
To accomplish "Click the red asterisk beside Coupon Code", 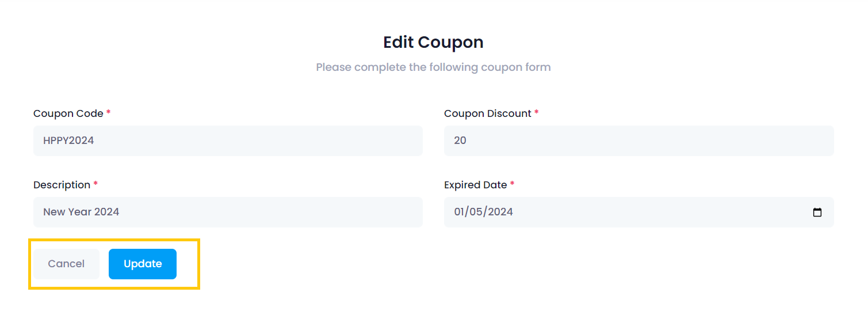I will 108,113.
